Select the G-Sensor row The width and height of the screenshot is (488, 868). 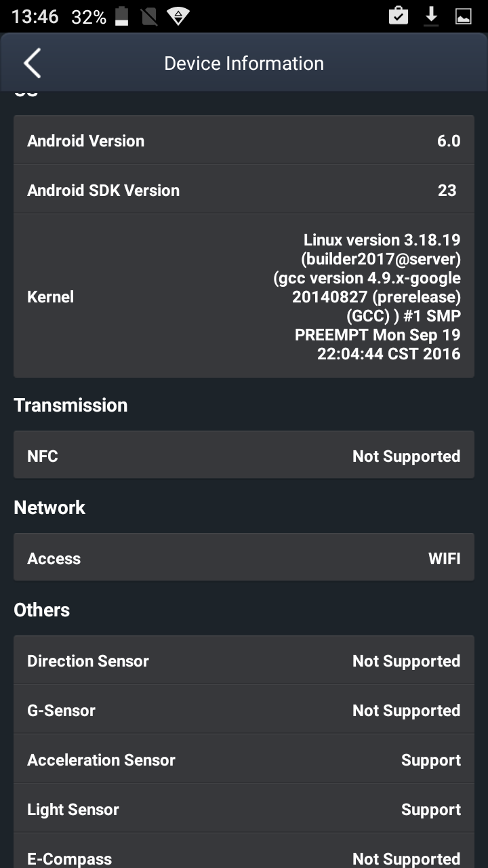click(244, 710)
